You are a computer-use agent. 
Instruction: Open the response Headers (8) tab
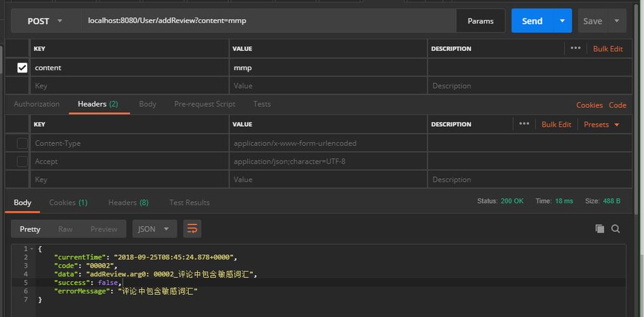(129, 202)
